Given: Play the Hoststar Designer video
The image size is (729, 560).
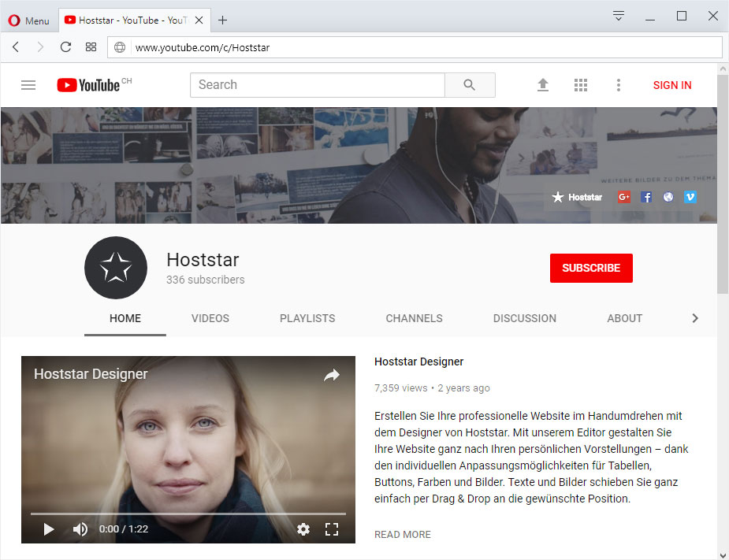Looking at the screenshot, I should tap(48, 528).
